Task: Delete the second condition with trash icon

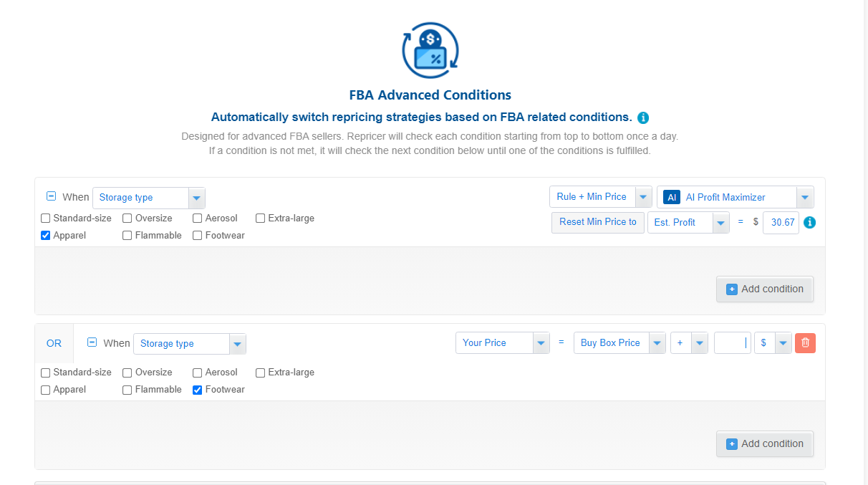Action: point(805,343)
